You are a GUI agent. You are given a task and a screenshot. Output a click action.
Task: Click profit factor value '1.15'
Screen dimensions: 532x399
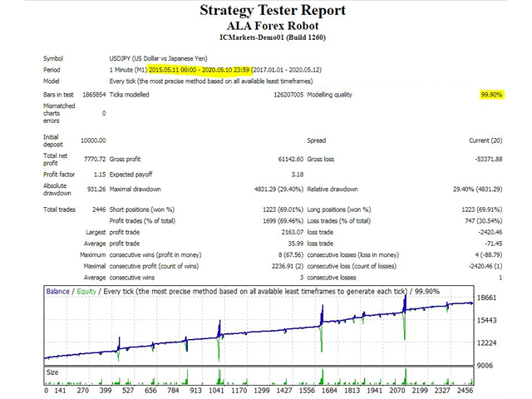(100, 175)
